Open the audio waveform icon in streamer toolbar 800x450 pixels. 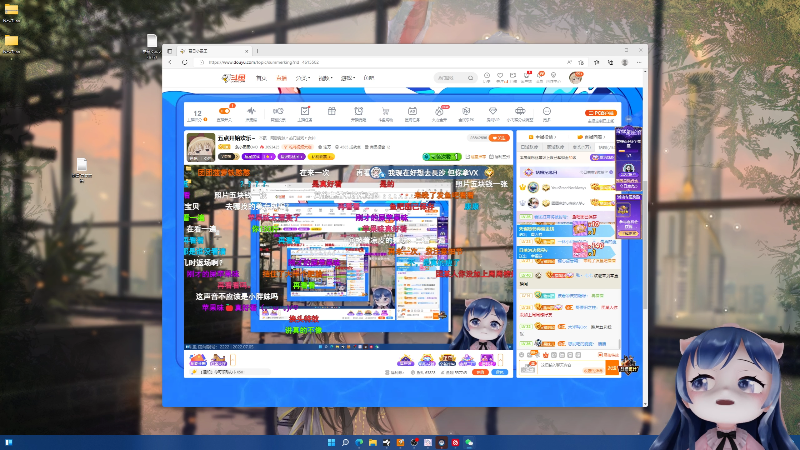point(251,111)
